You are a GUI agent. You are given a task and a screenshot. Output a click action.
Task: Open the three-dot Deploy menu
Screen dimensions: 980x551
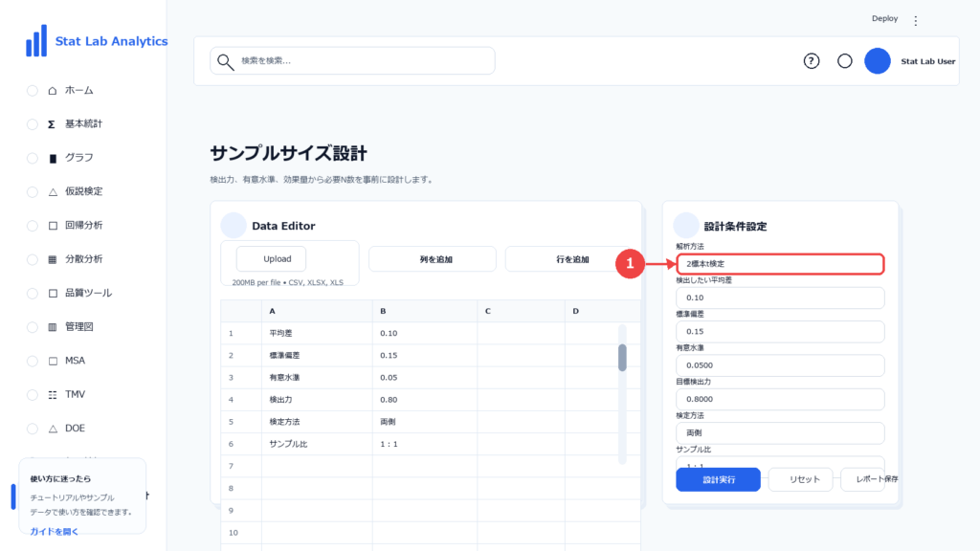[916, 21]
